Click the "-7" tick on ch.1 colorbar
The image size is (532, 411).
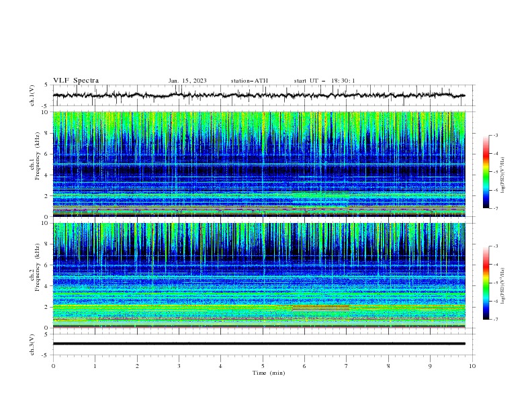point(496,208)
